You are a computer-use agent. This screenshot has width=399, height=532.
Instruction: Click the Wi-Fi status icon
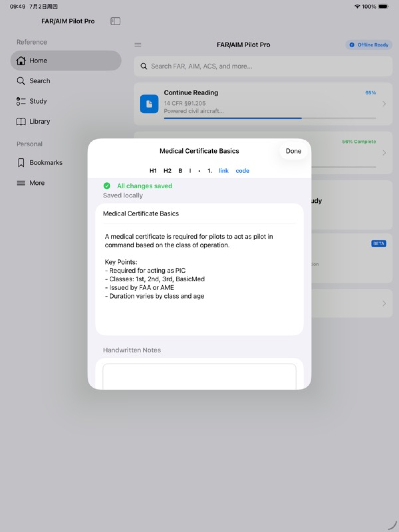point(357,6)
